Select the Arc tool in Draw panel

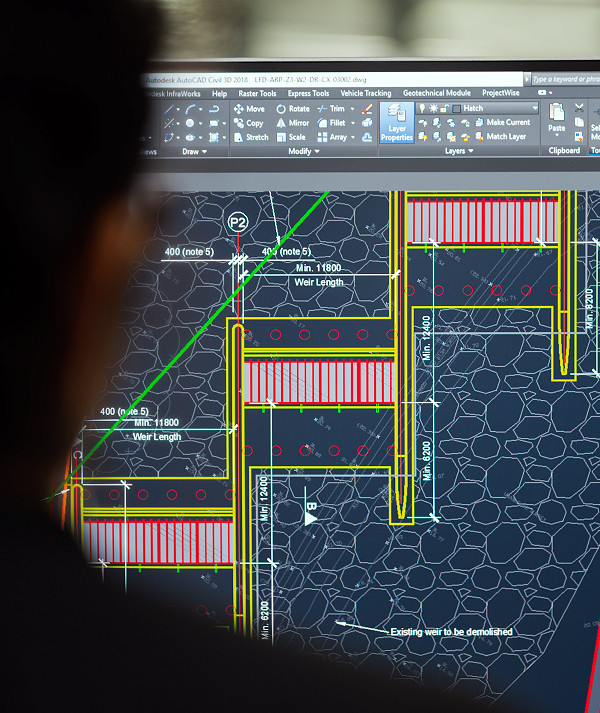(191, 109)
